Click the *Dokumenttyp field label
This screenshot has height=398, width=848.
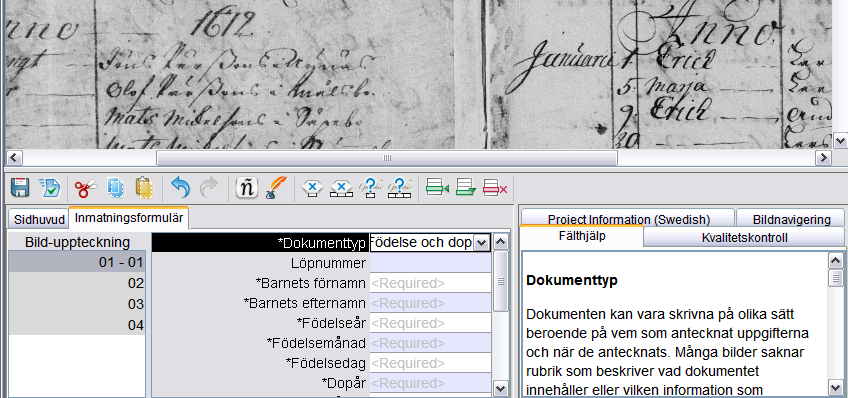pos(321,243)
